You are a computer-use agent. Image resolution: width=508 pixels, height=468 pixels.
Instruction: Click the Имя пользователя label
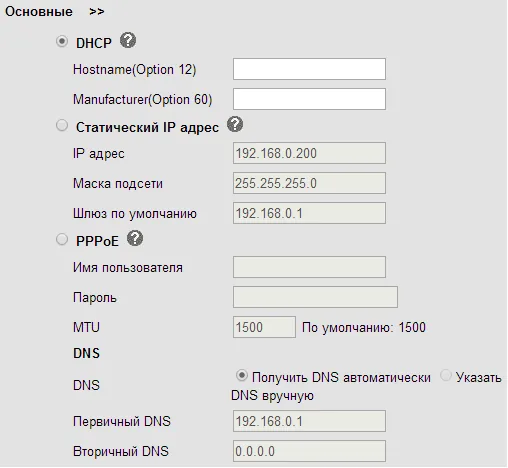[x=128, y=267]
